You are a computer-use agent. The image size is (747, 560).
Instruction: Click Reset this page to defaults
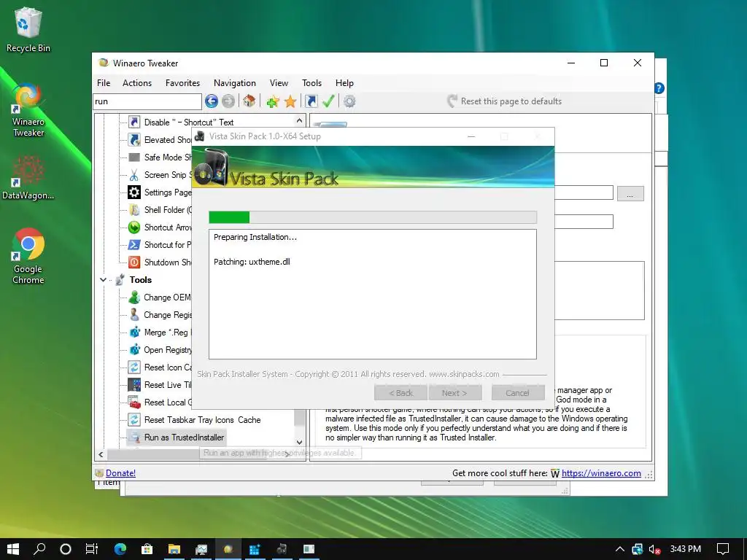pyautogui.click(x=504, y=101)
